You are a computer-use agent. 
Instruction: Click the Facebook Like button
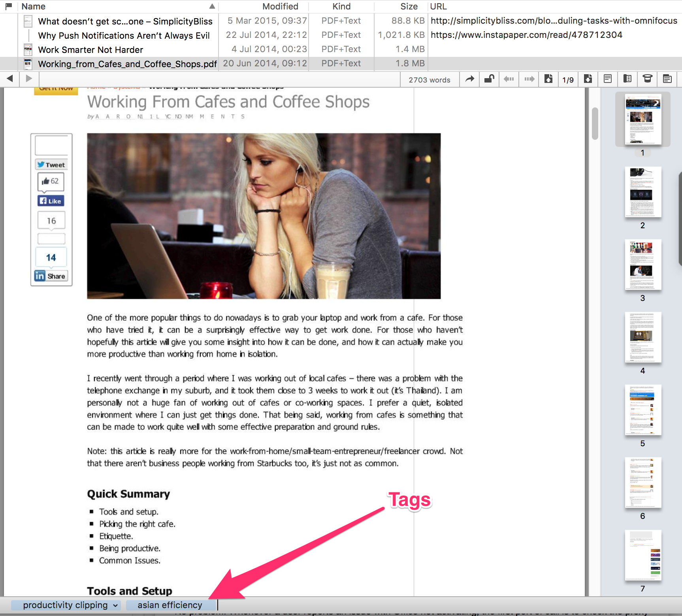pyautogui.click(x=51, y=201)
